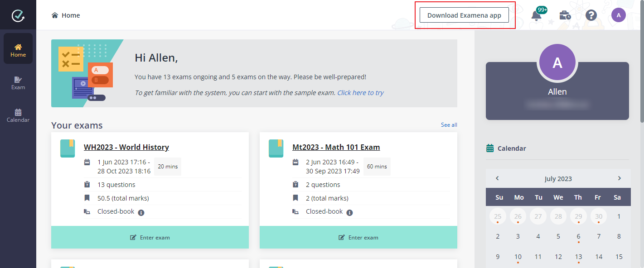Go to previous month in calendar

pyautogui.click(x=497, y=178)
